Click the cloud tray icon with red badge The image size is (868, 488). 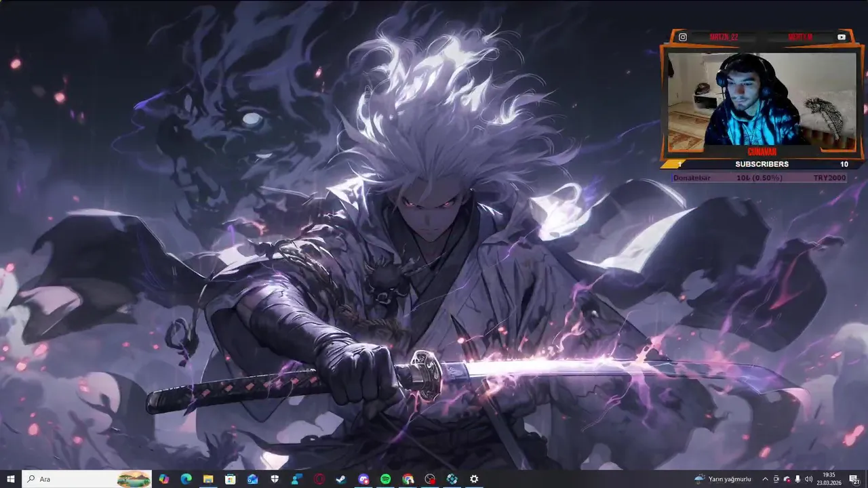point(787,479)
